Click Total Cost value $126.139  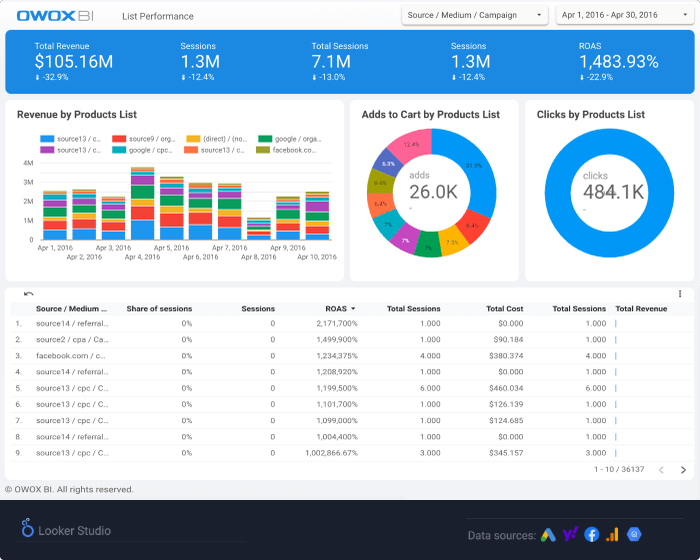coord(506,404)
